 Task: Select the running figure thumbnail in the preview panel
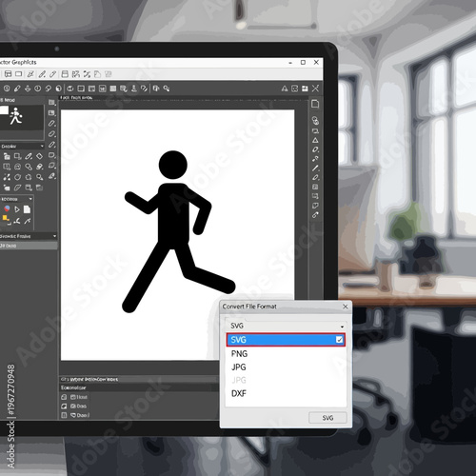pos(16,116)
